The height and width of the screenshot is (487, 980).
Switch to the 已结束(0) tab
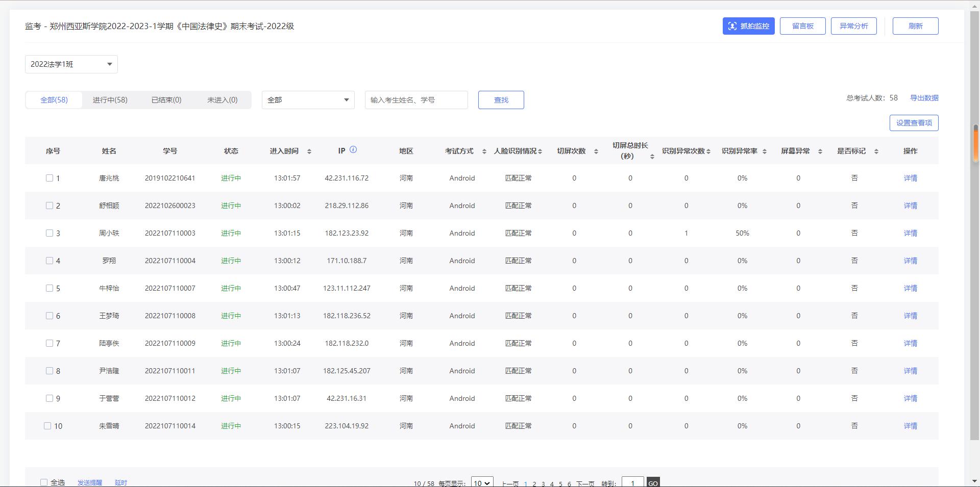pos(166,100)
